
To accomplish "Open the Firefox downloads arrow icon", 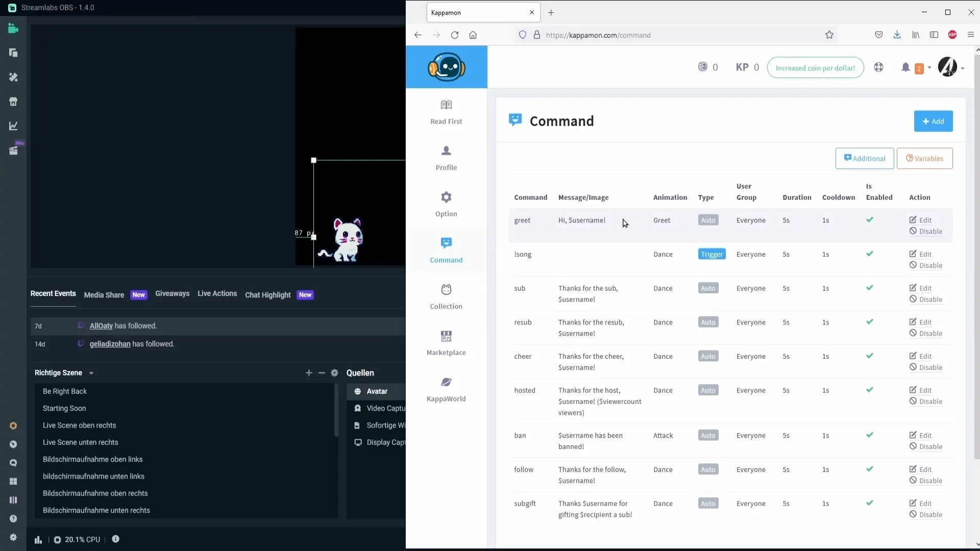I will (897, 35).
